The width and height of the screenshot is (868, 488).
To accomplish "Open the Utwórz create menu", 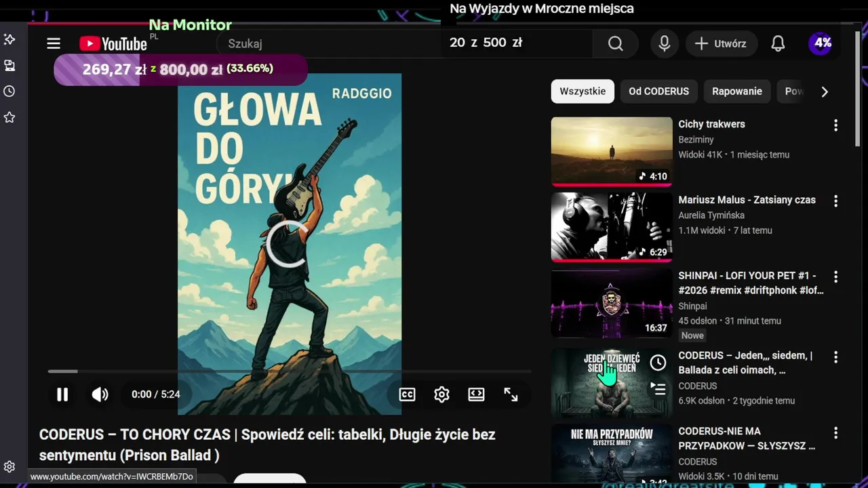I will 720,43.
